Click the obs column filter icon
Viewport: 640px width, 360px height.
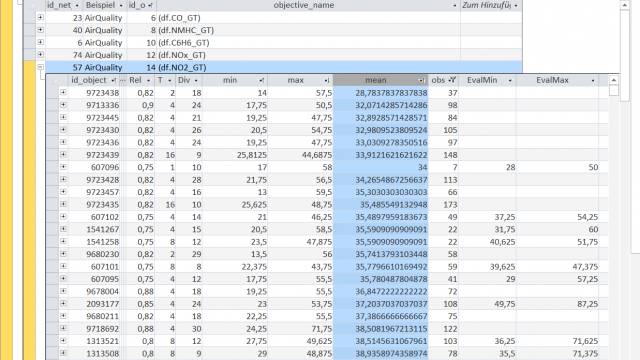(x=452, y=80)
